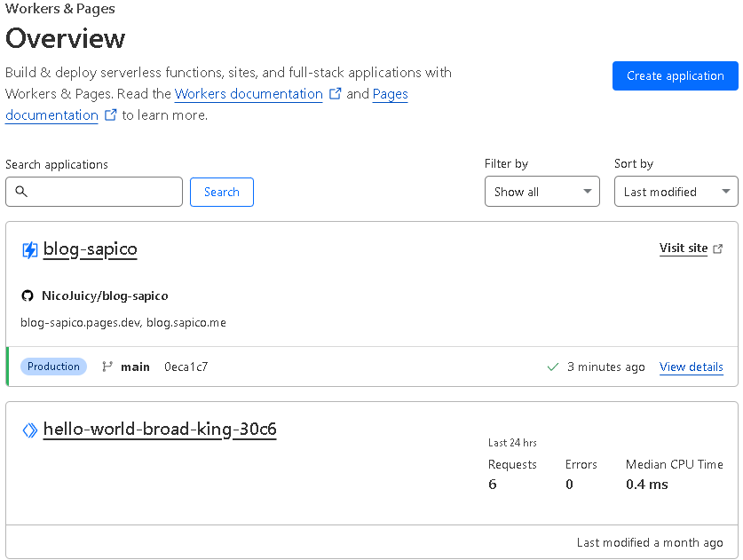
Task: Click the magnifier icon in search box
Action: pyautogui.click(x=21, y=192)
